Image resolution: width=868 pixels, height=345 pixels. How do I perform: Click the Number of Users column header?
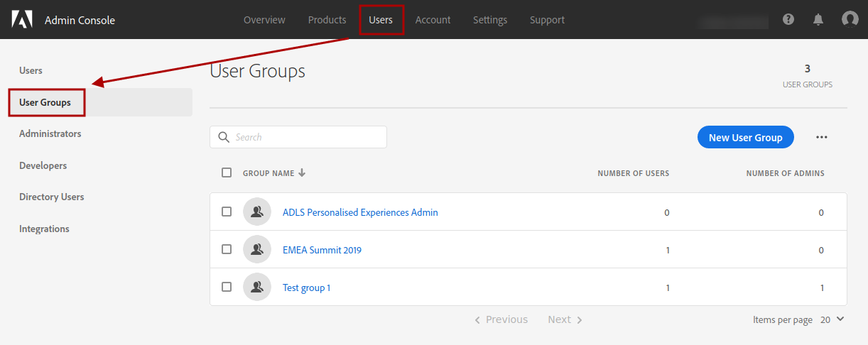tap(633, 173)
